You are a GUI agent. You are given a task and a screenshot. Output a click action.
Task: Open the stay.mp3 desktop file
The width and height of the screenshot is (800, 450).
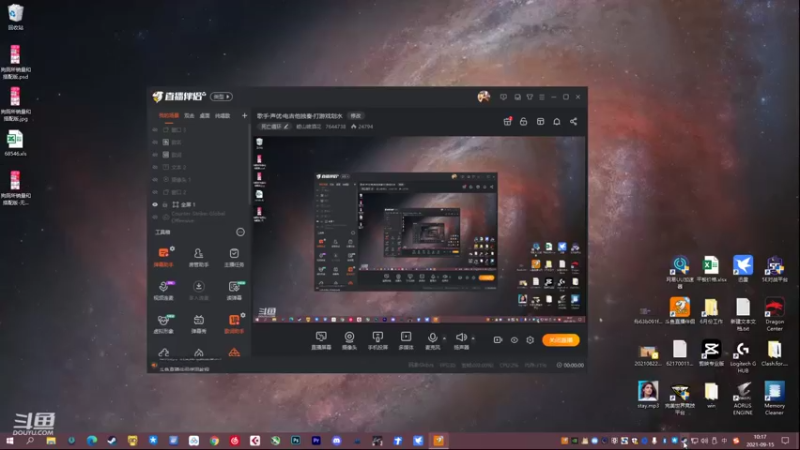pos(647,394)
